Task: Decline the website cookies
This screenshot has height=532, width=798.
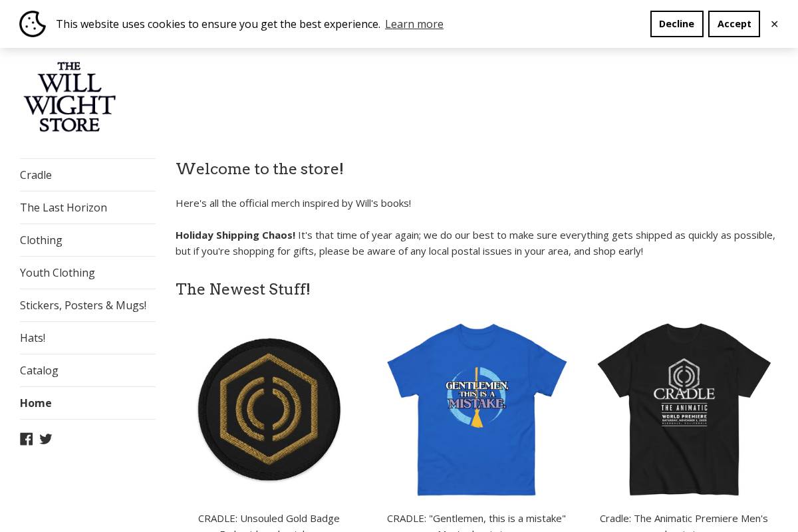Action: click(x=676, y=24)
